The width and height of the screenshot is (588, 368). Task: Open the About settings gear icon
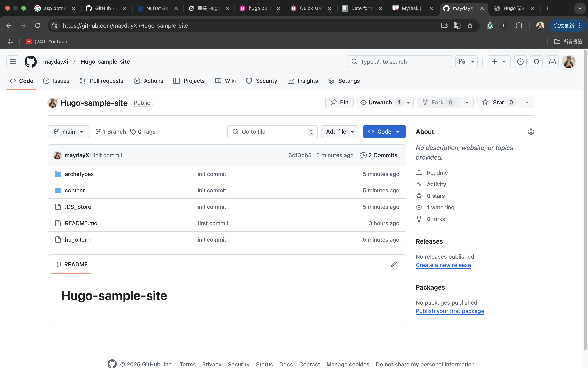[x=531, y=132]
